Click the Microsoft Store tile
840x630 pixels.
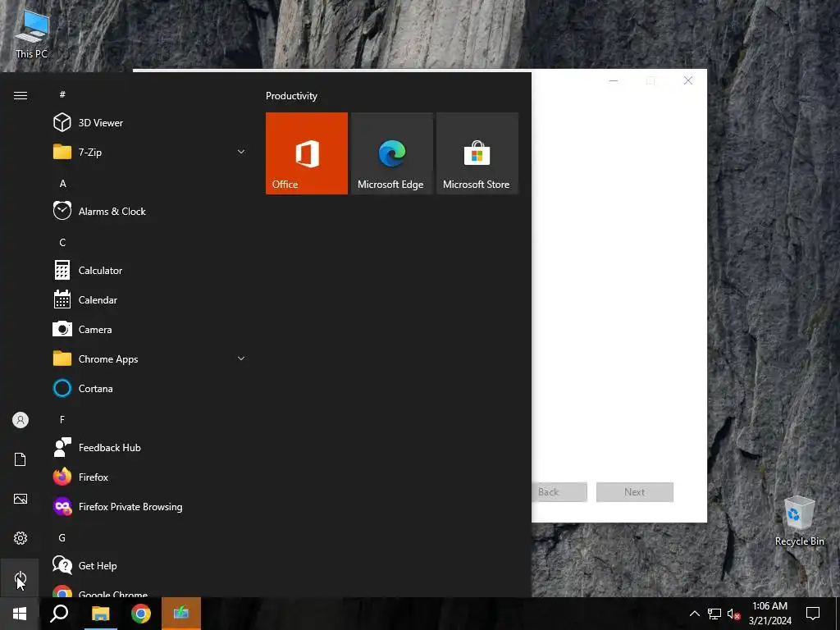pos(477,153)
